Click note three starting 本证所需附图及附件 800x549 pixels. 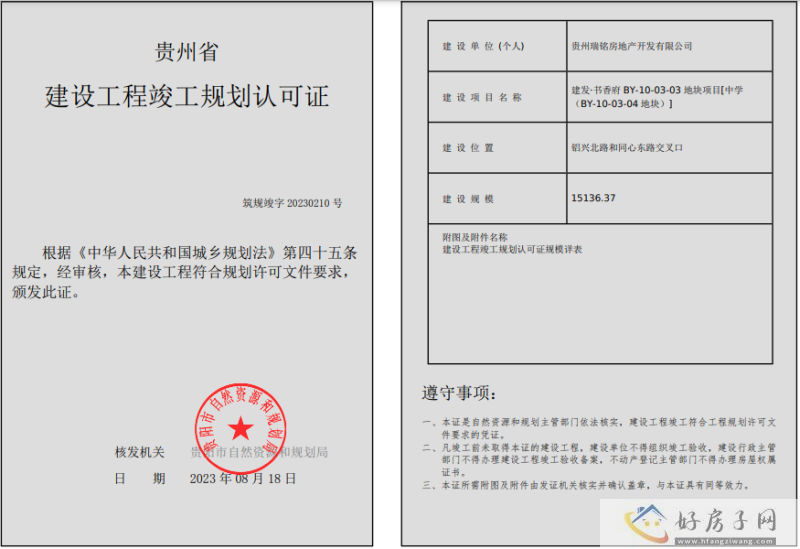(x=586, y=485)
